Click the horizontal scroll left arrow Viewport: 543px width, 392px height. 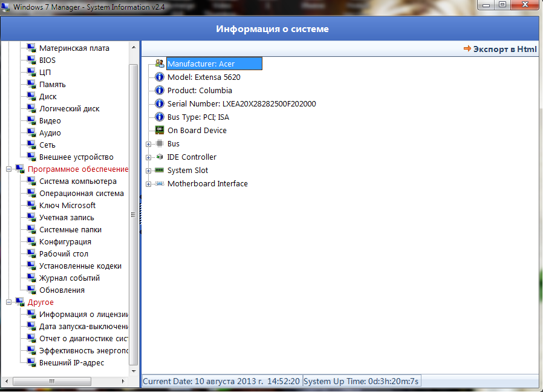coord(6,381)
